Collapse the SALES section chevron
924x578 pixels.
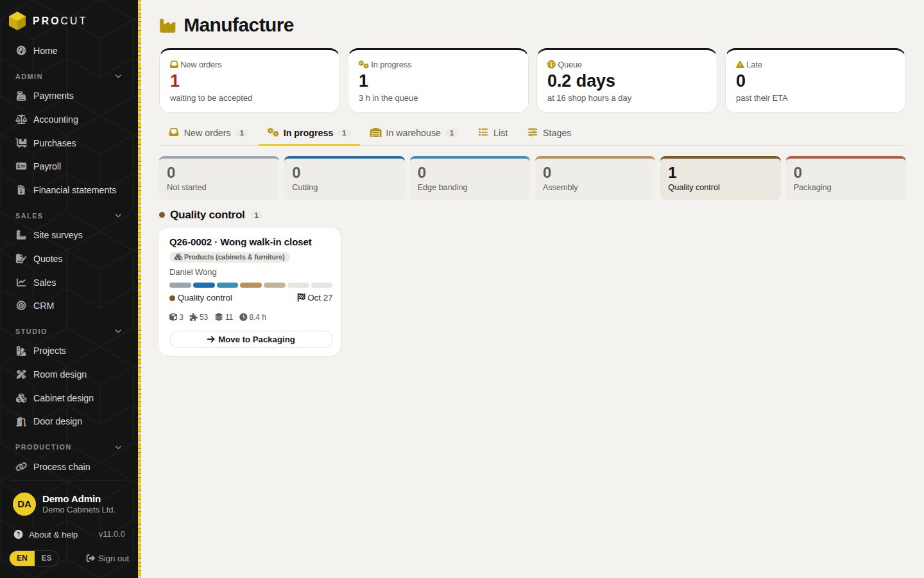[118, 216]
